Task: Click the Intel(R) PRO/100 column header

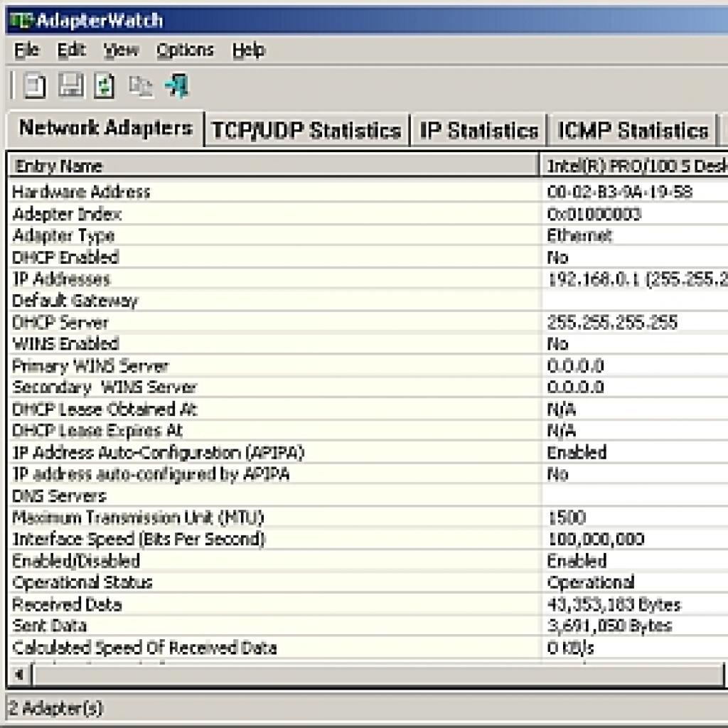Action: (633, 166)
